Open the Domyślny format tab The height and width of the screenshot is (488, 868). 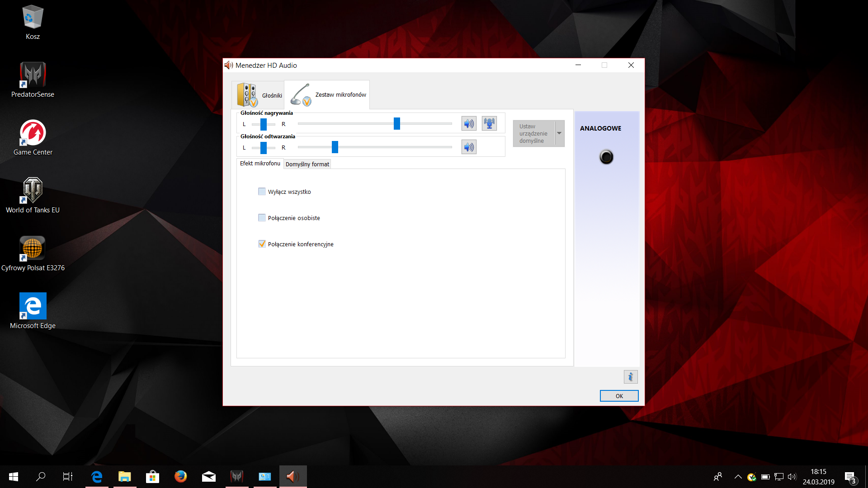tap(307, 164)
